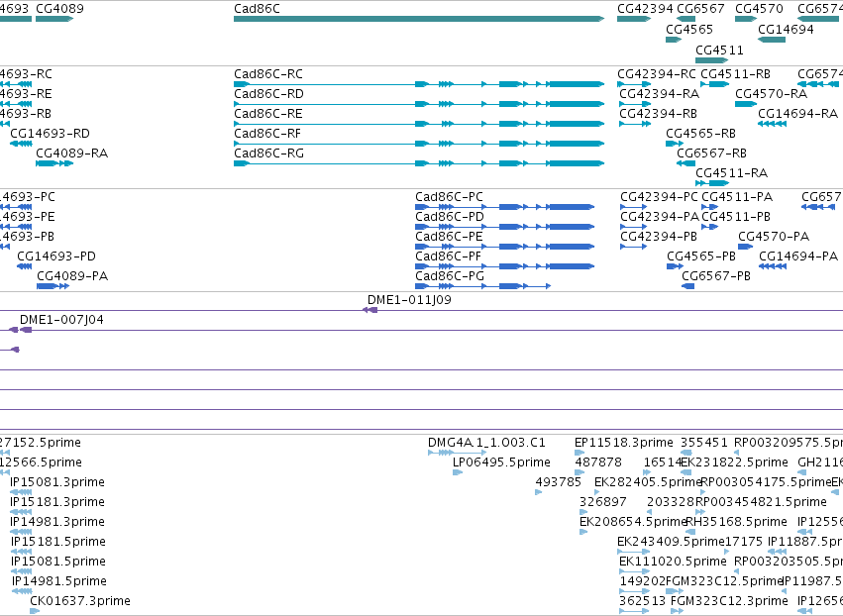Image resolution: width=843 pixels, height=616 pixels.
Task: Select the CG4511-PA protein label
Action: pyautogui.click(x=737, y=197)
